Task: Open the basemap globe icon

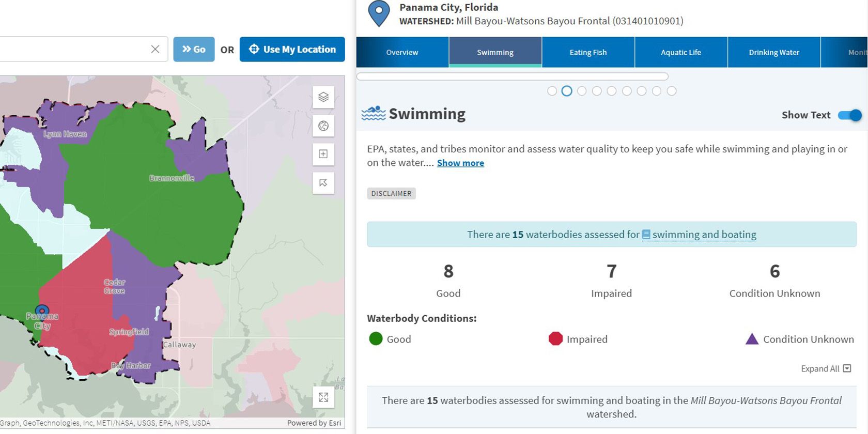Action: [x=323, y=126]
